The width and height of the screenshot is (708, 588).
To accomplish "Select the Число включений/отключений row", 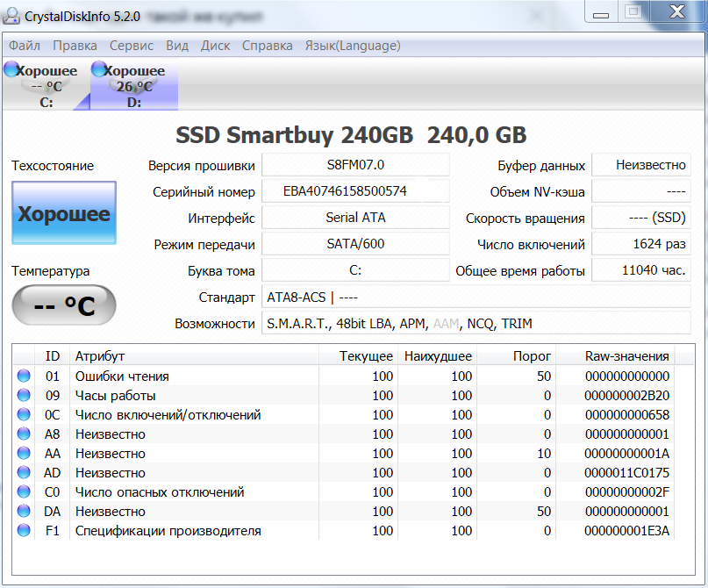I will tap(344, 414).
